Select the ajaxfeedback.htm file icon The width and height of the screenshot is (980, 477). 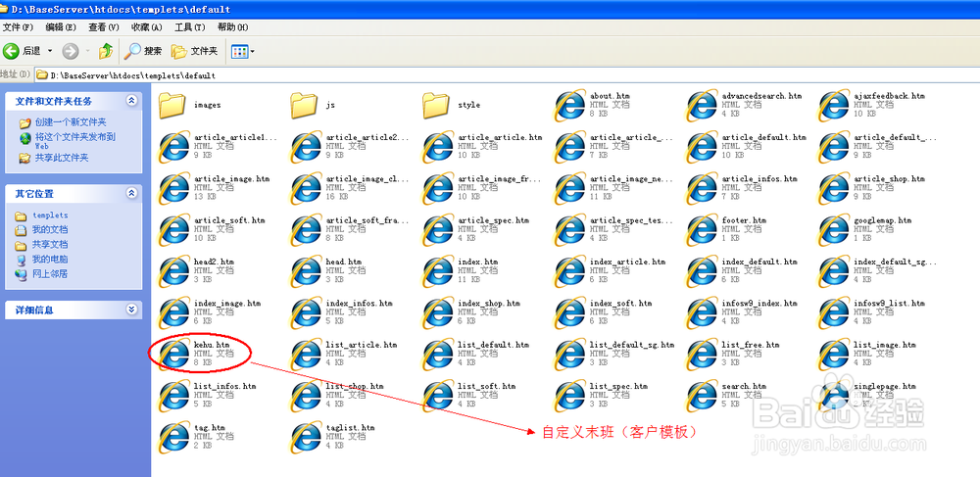834,106
